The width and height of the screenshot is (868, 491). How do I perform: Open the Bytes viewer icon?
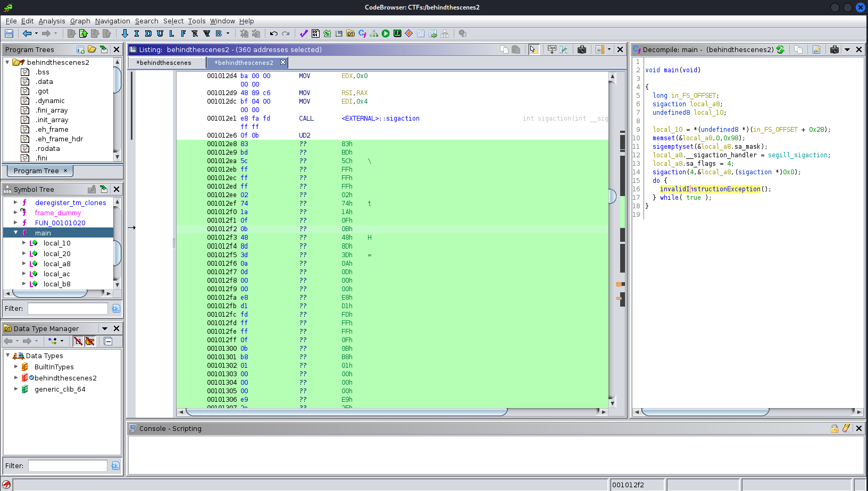[x=315, y=33]
